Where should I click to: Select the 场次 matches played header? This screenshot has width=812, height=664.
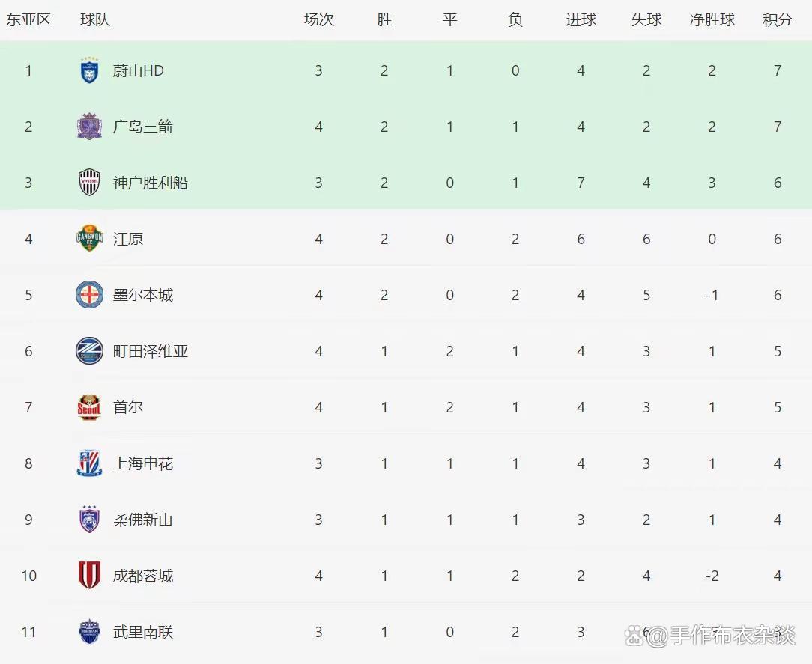tap(318, 20)
